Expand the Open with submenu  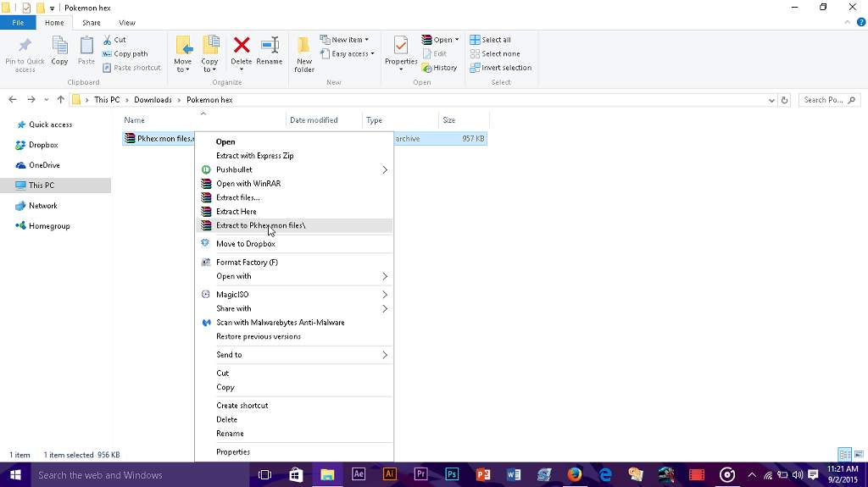[293, 276]
